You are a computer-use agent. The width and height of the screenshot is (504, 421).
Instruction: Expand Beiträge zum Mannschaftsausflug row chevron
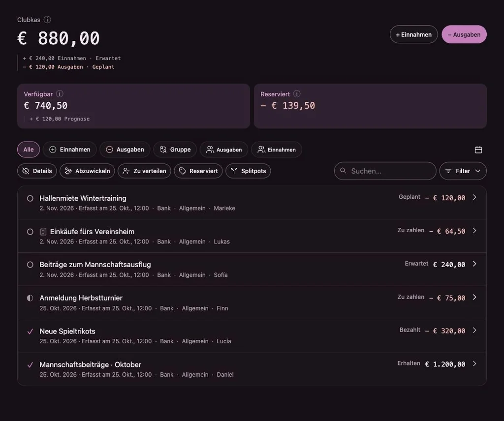point(474,264)
